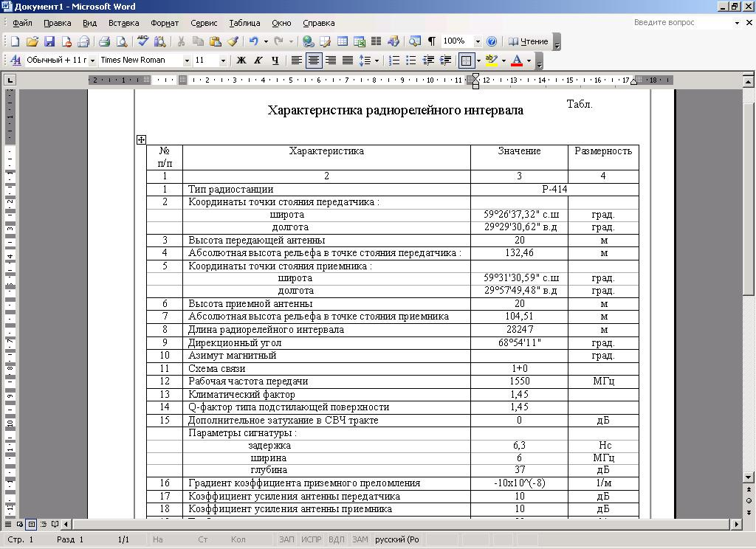Open the Правка menu
This screenshot has height=549, width=756.
[57, 23]
